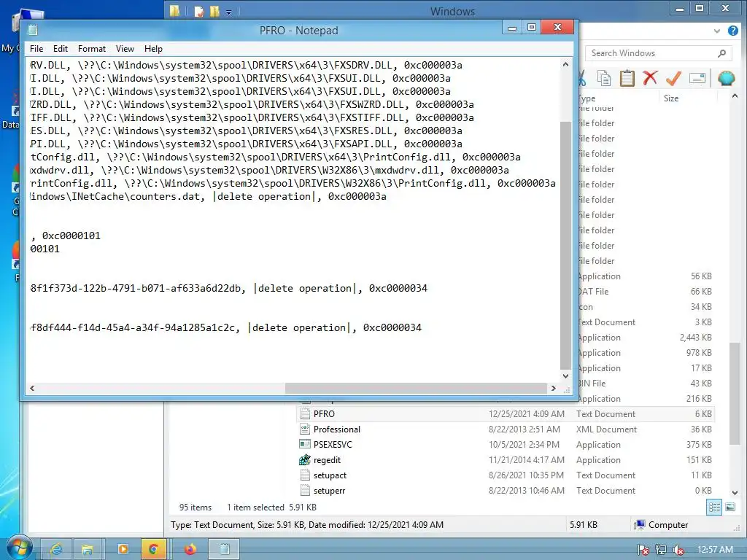Click Copy icon in Explorer toolbar
Screen dimensions: 747x560
click(x=603, y=78)
